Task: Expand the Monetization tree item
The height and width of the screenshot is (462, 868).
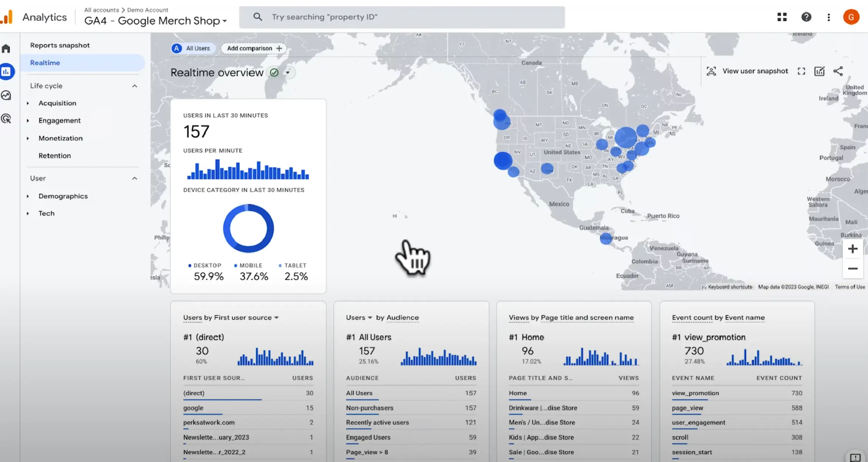Action: tap(28, 138)
